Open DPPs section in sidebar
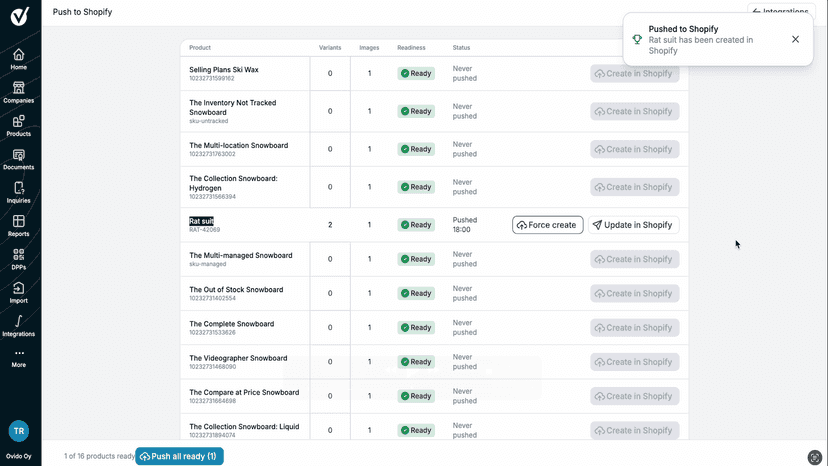This screenshot has height=466, width=828. (18, 259)
